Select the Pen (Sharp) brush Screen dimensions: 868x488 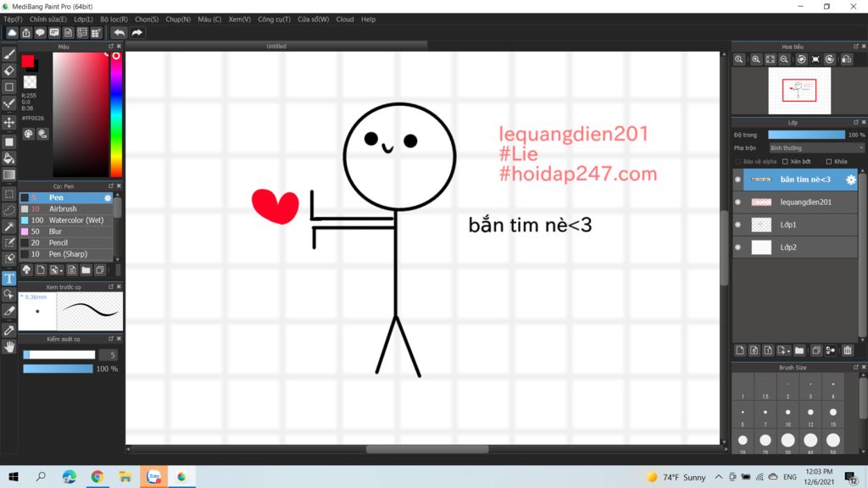(66, 254)
